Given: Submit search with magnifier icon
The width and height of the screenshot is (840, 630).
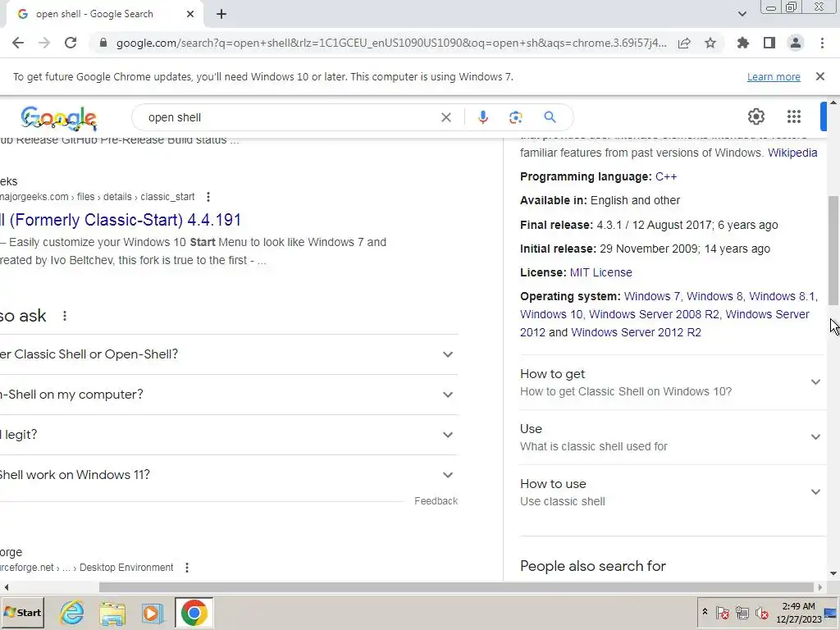Looking at the screenshot, I should (550, 117).
